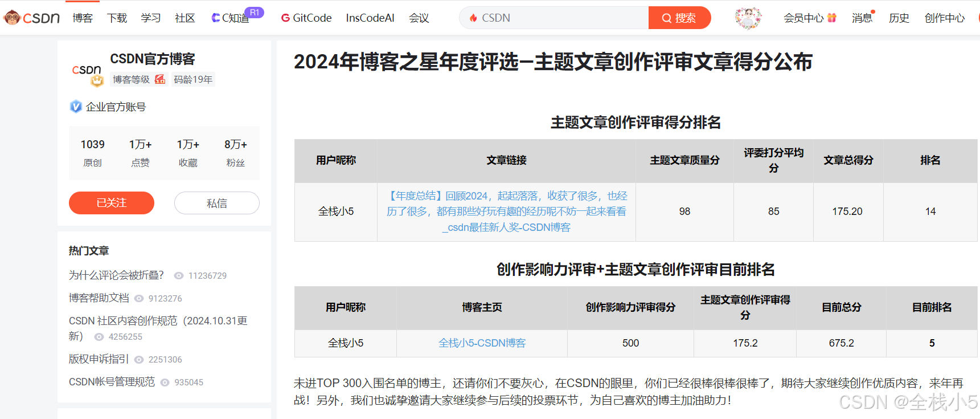This screenshot has height=419, width=980.
Task: Click the eye icon next to 4256255
Action: [x=99, y=337]
